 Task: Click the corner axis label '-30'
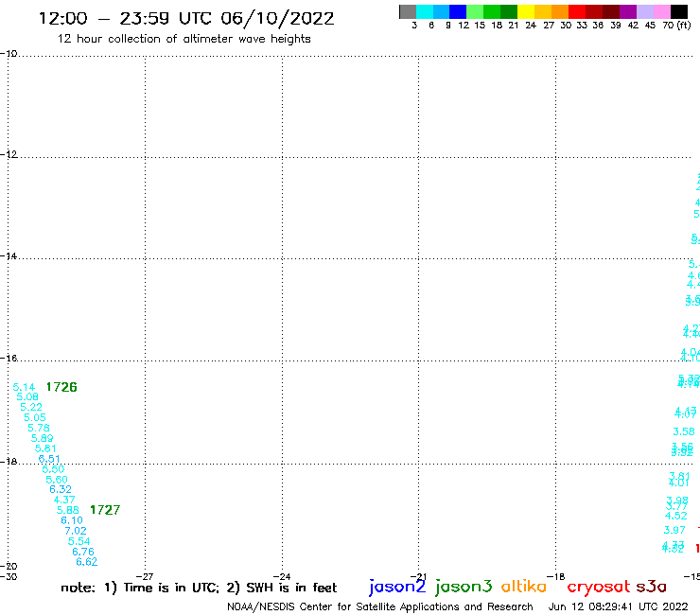[9, 576]
